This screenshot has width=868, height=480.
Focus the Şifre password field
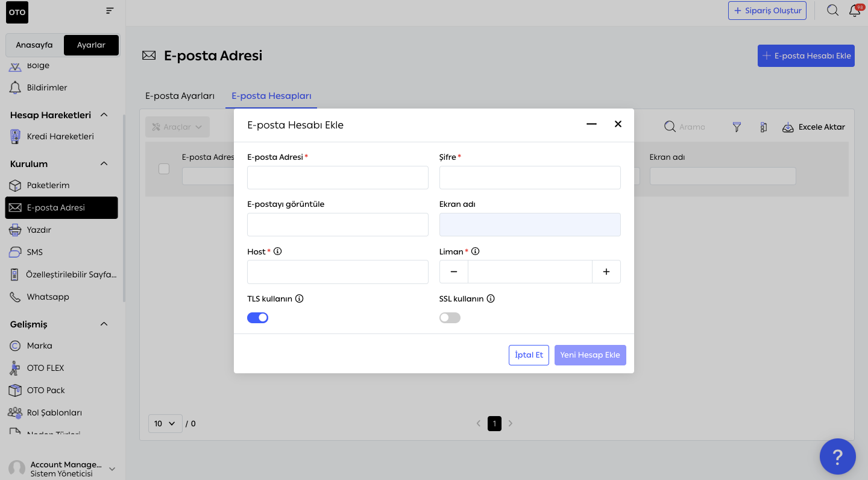530,178
